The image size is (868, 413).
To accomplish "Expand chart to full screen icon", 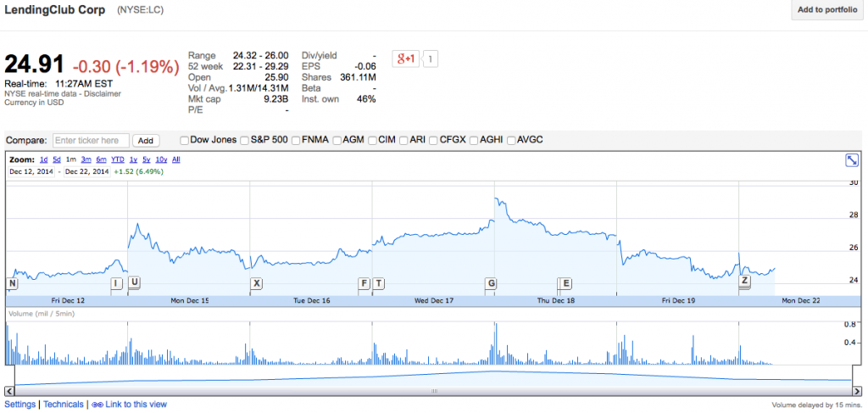I will 852,160.
